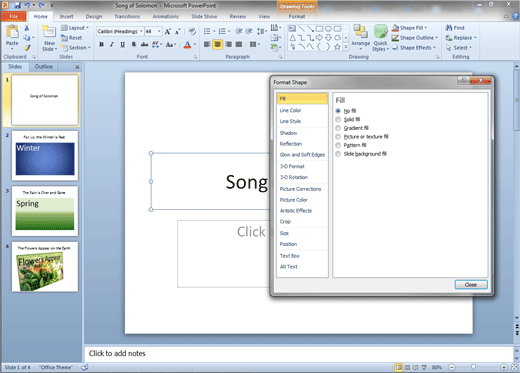Open Shadow settings in Format Shape

click(x=288, y=133)
